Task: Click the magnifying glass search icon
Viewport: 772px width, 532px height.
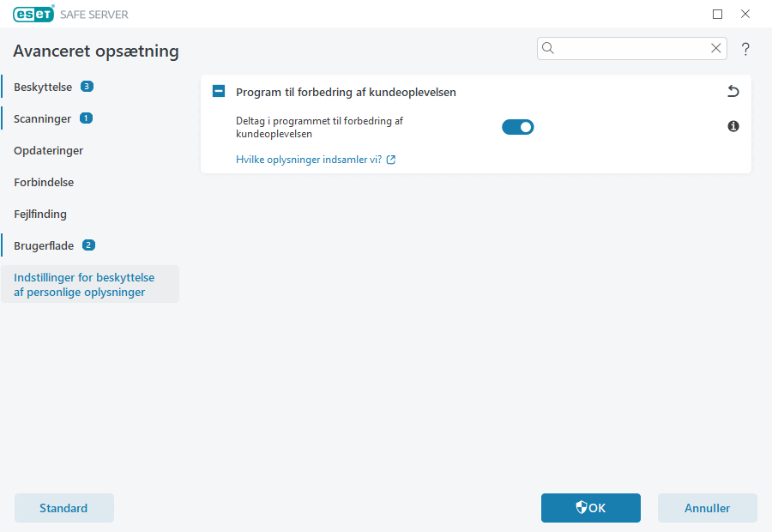Action: tap(548, 48)
